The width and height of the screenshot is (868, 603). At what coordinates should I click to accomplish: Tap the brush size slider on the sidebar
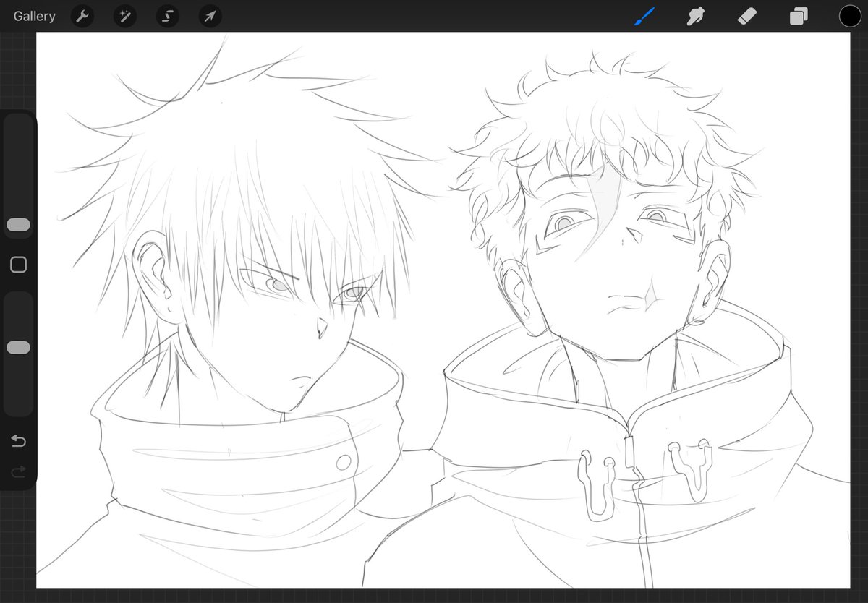click(18, 224)
